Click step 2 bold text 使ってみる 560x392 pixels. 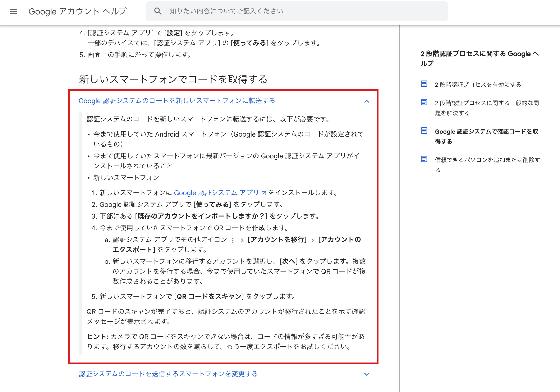(x=212, y=204)
